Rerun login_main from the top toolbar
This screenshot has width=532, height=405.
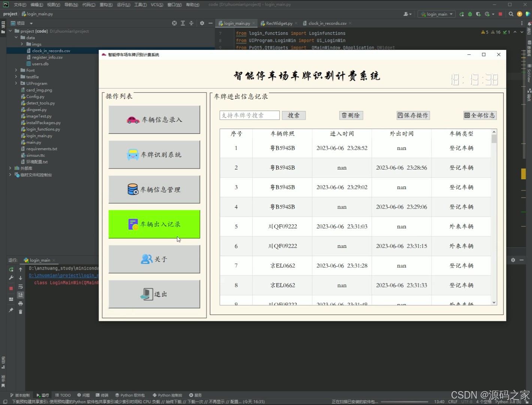(x=462, y=14)
